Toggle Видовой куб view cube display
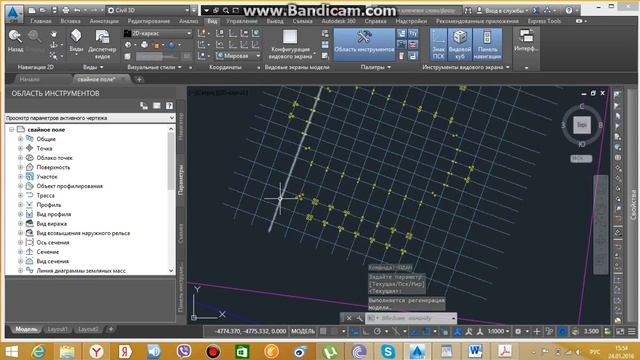 [x=460, y=44]
